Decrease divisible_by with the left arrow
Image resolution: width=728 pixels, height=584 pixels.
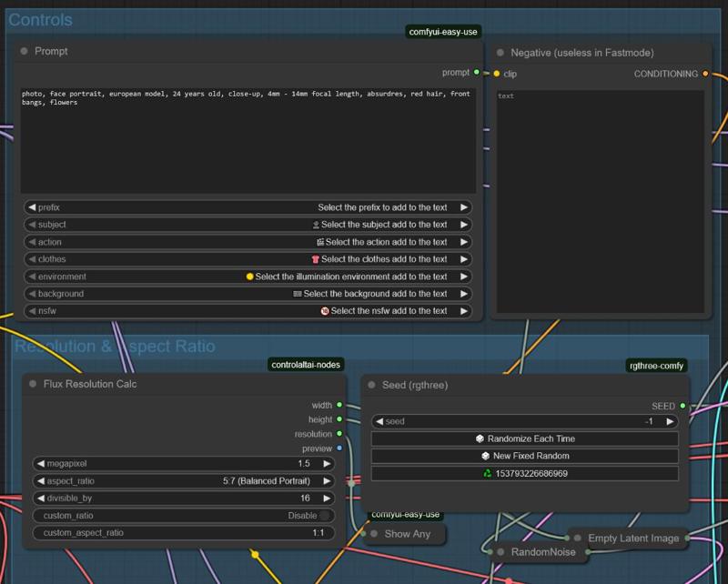click(41, 498)
